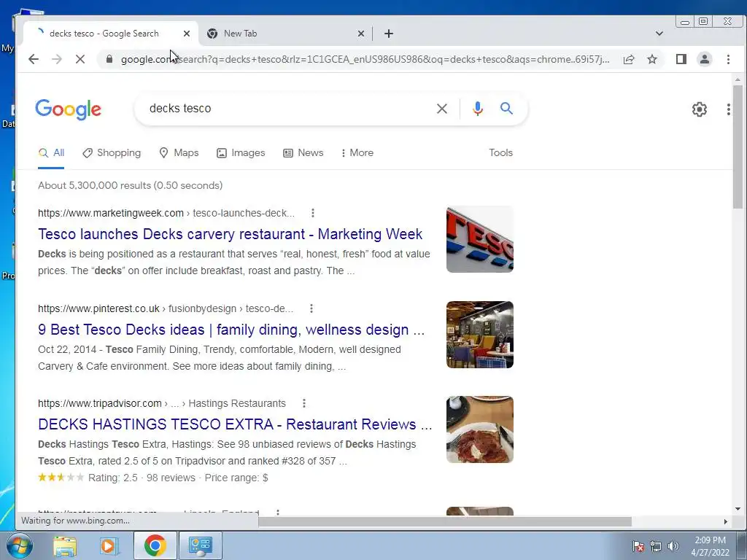Go back with the browser back arrow
Viewport: 747px width, 560px height.
point(34,59)
